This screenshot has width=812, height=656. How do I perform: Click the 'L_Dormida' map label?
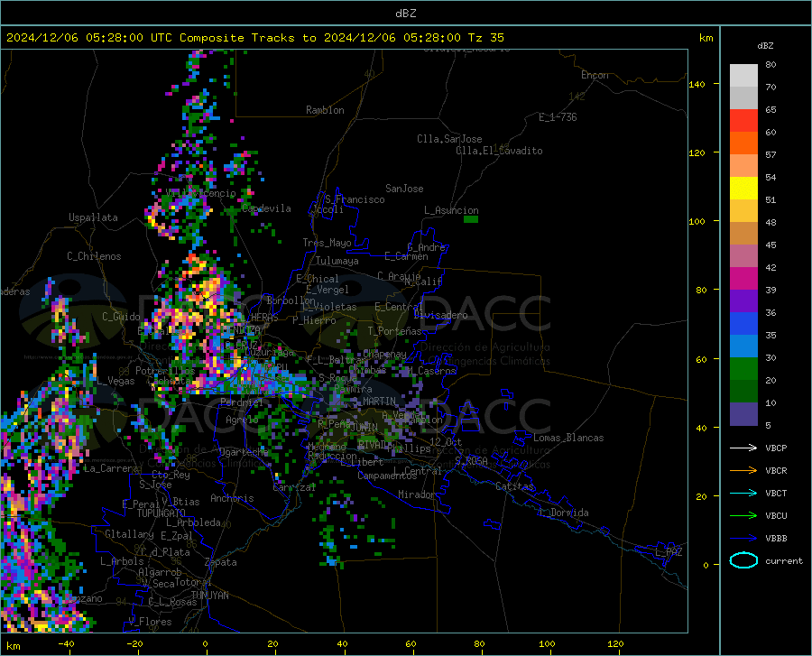[x=563, y=513]
